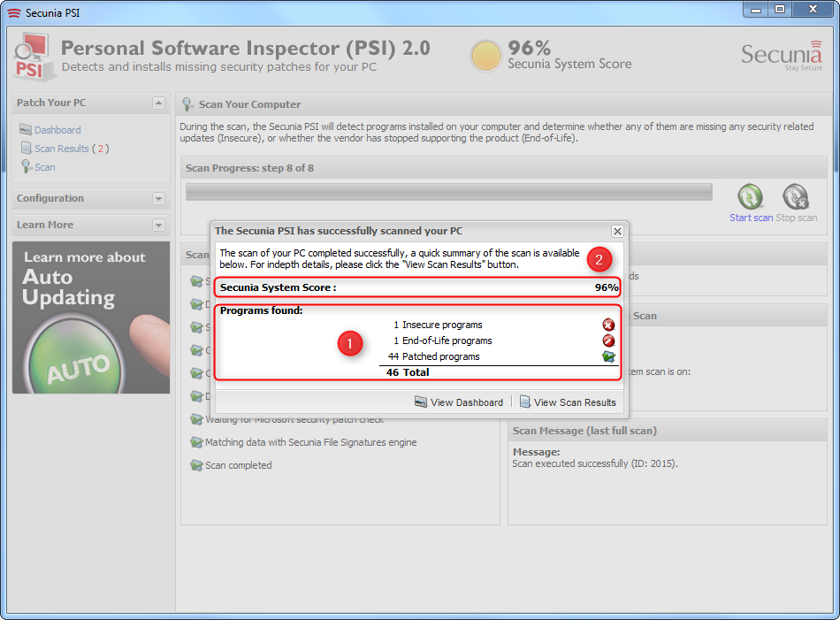Click the green Patched programs icon
Screen dimensions: 840x620
click(608, 356)
